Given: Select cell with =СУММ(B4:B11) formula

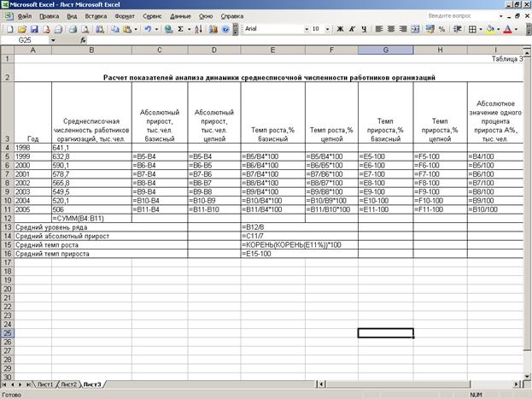Looking at the screenshot, I should (x=91, y=219).
